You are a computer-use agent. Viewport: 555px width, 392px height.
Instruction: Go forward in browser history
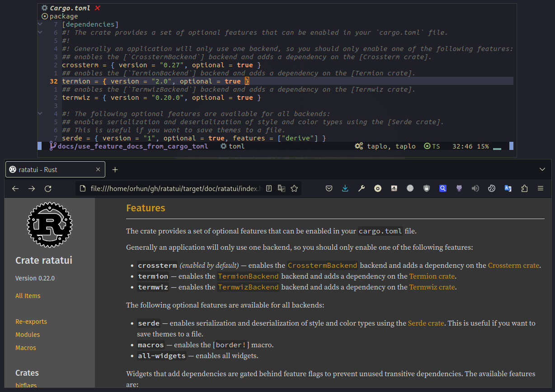point(32,188)
